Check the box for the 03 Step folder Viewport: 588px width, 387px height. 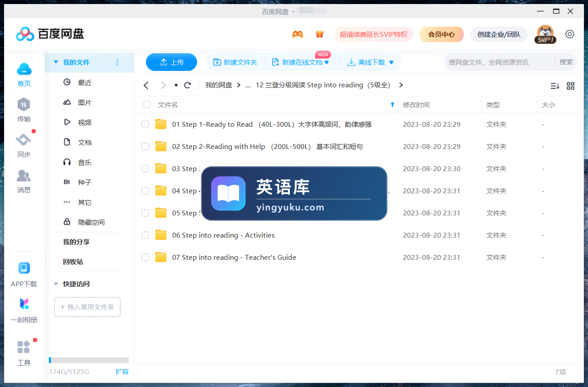click(145, 169)
